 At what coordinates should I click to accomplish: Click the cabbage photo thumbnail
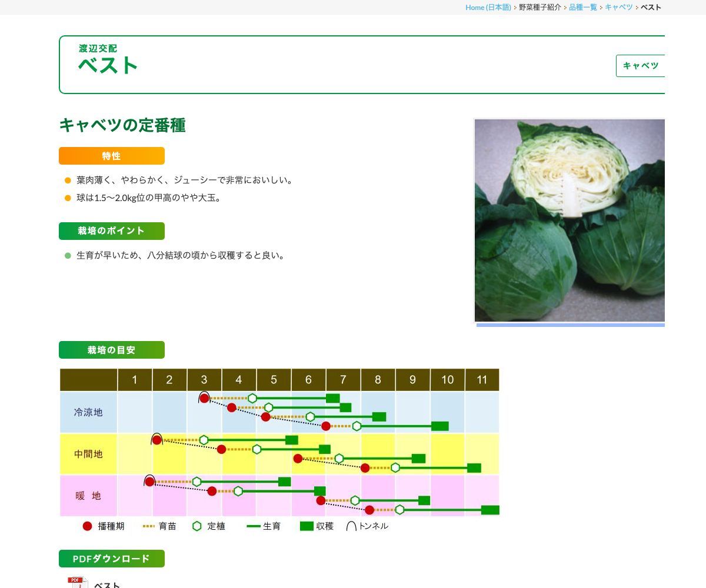pos(569,221)
